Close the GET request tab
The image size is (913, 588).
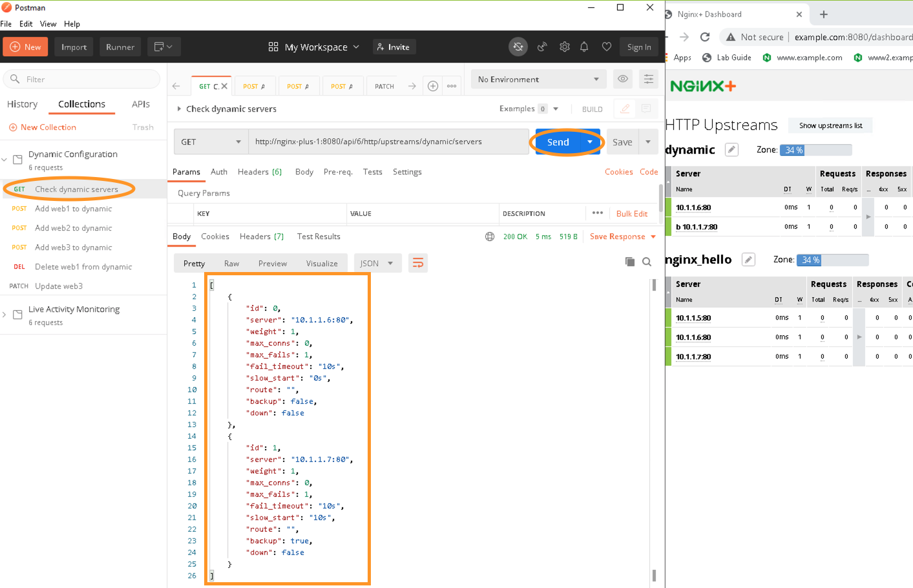click(224, 86)
